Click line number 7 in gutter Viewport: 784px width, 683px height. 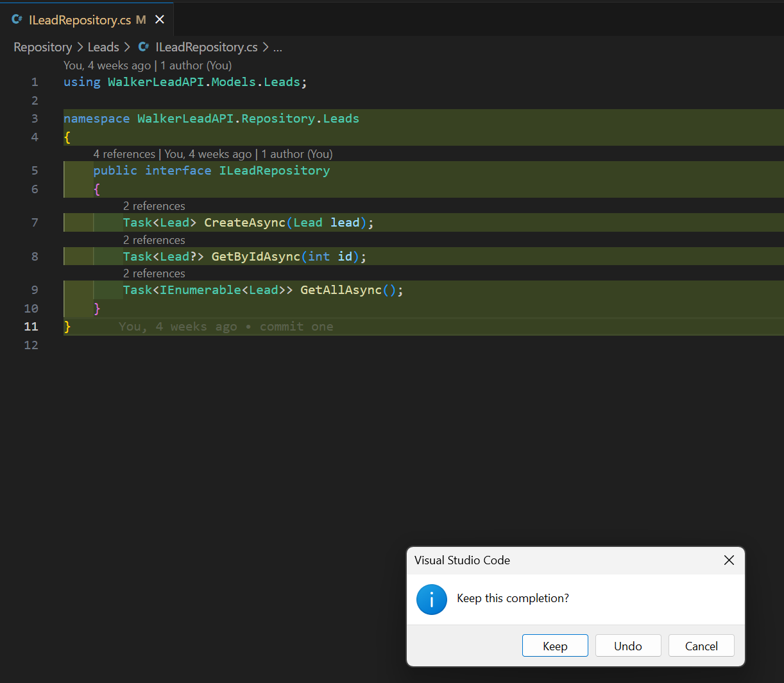click(35, 223)
